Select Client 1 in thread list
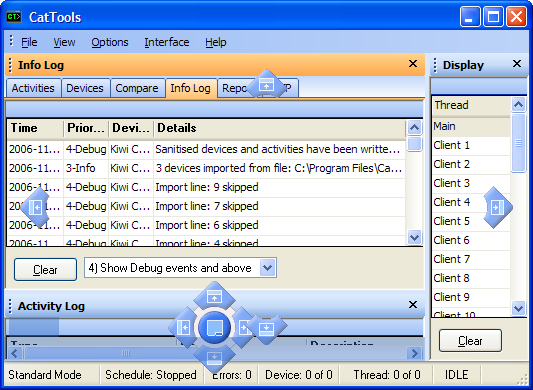Viewport: 533px width, 390px height. coord(471,146)
